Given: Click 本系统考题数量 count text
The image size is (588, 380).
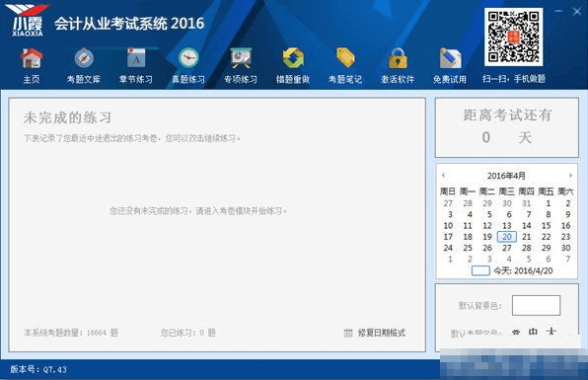Looking at the screenshot, I should (71, 333).
